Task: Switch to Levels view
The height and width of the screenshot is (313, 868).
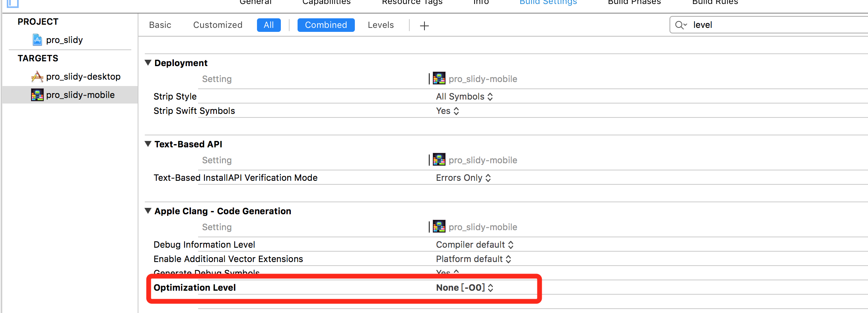Action: coord(381,25)
